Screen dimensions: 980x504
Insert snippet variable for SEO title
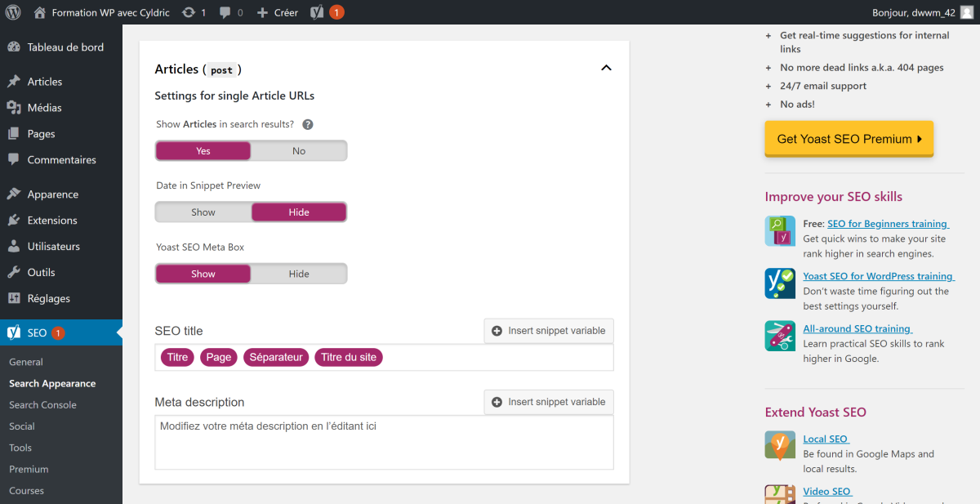[549, 331]
